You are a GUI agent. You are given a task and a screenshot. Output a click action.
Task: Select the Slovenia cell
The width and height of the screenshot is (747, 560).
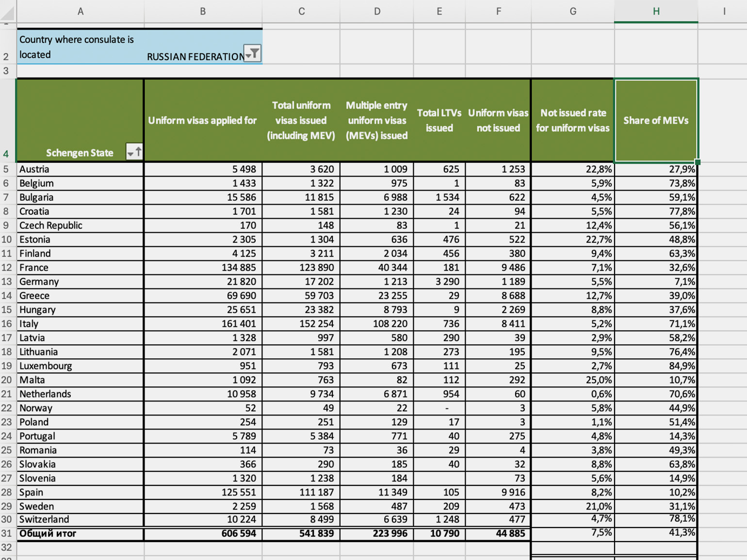[81, 479]
